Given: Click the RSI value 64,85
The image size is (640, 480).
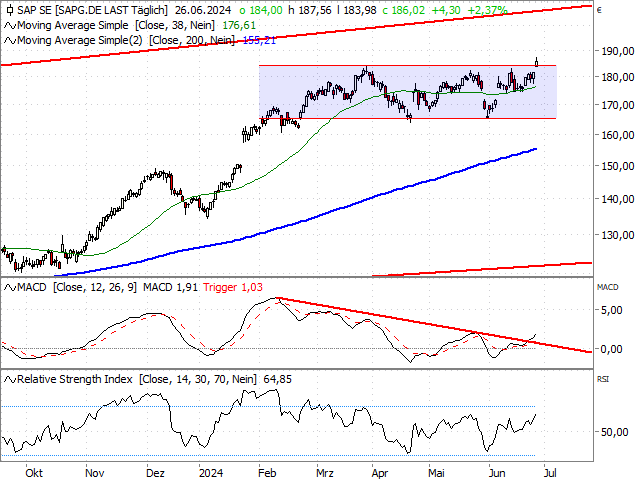Looking at the screenshot, I should (278, 380).
